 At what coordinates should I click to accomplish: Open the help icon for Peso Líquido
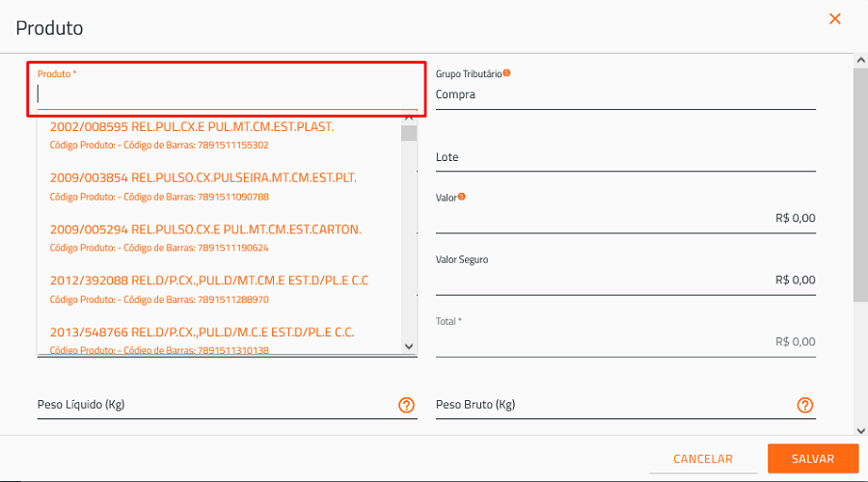406,405
